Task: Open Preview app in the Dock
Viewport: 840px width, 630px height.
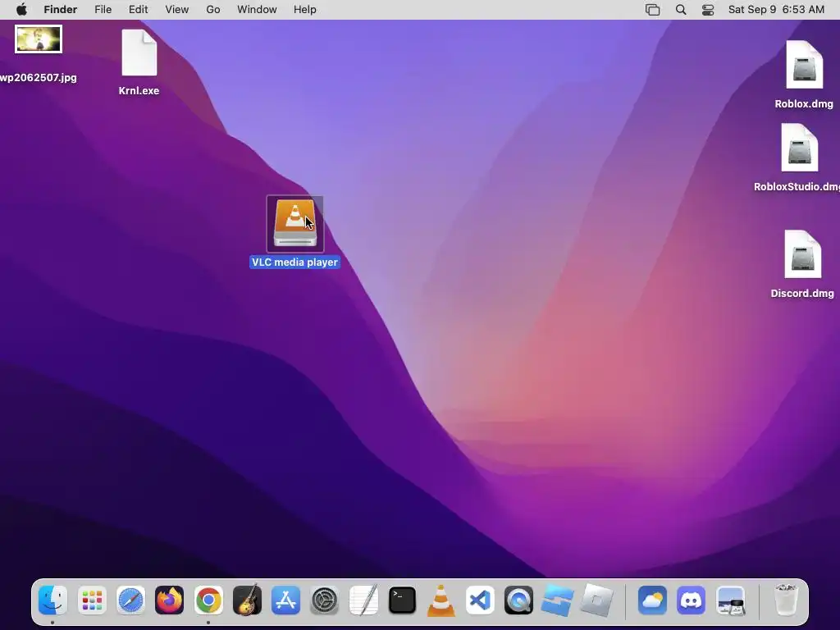Action: [x=731, y=600]
